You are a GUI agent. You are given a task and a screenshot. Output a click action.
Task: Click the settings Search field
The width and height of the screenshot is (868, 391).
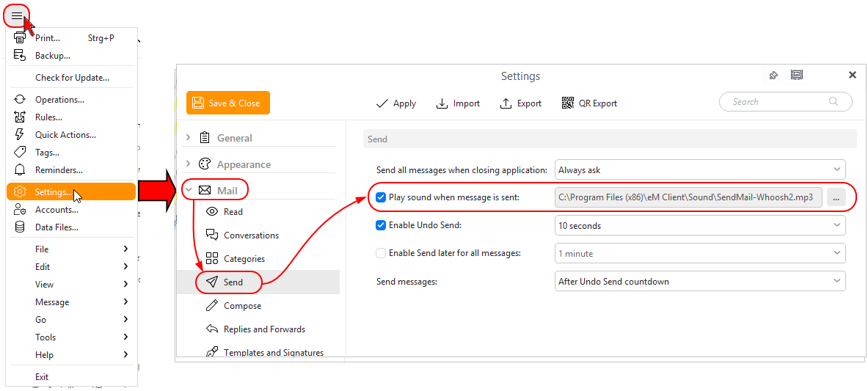coord(778,102)
